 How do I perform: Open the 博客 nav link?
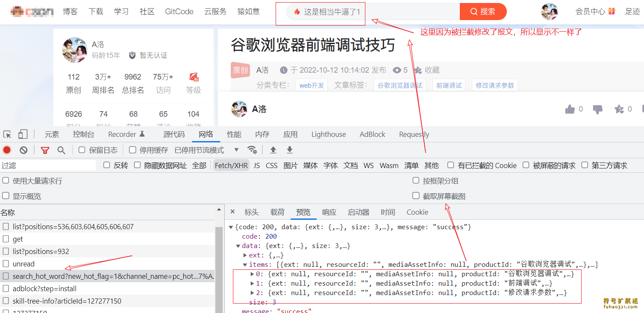[70, 12]
